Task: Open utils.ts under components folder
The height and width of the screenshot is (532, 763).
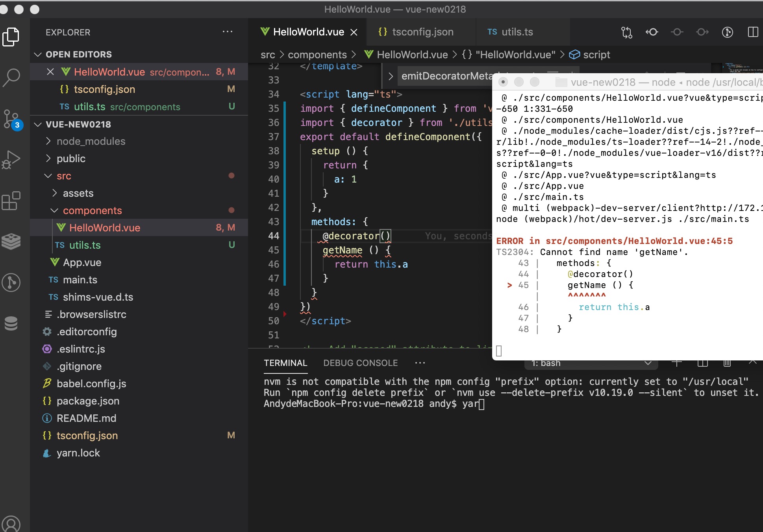Action: [x=139, y=245]
